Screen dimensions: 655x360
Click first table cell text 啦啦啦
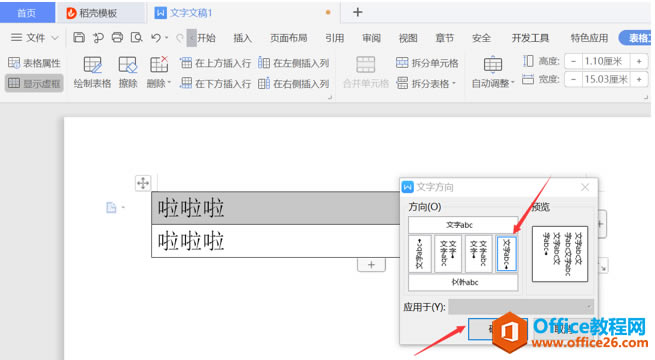point(191,208)
